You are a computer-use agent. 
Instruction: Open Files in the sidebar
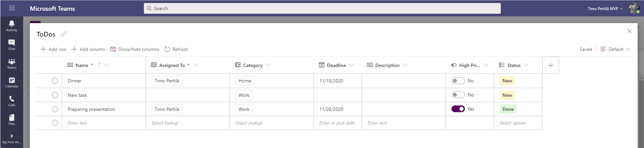tap(11, 119)
